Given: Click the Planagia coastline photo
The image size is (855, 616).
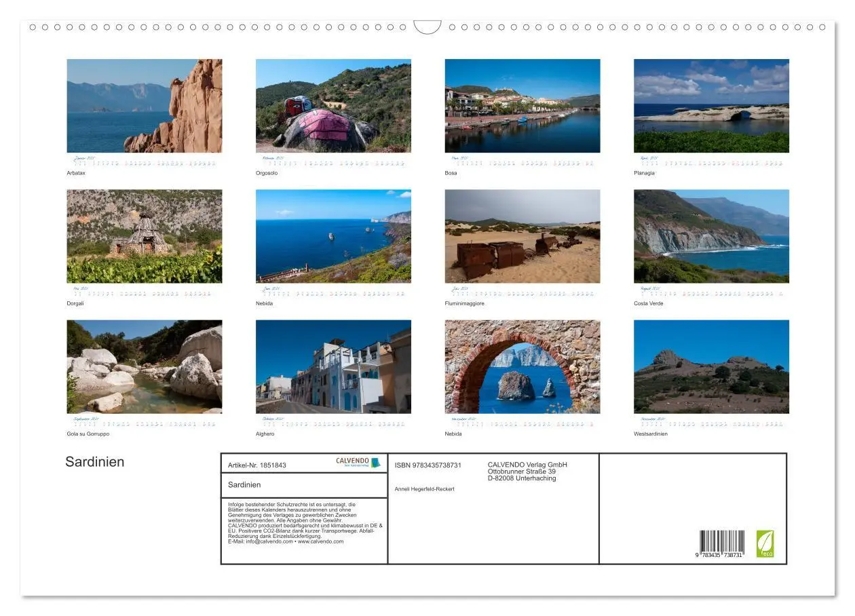Looking at the screenshot, I should pos(711,106).
